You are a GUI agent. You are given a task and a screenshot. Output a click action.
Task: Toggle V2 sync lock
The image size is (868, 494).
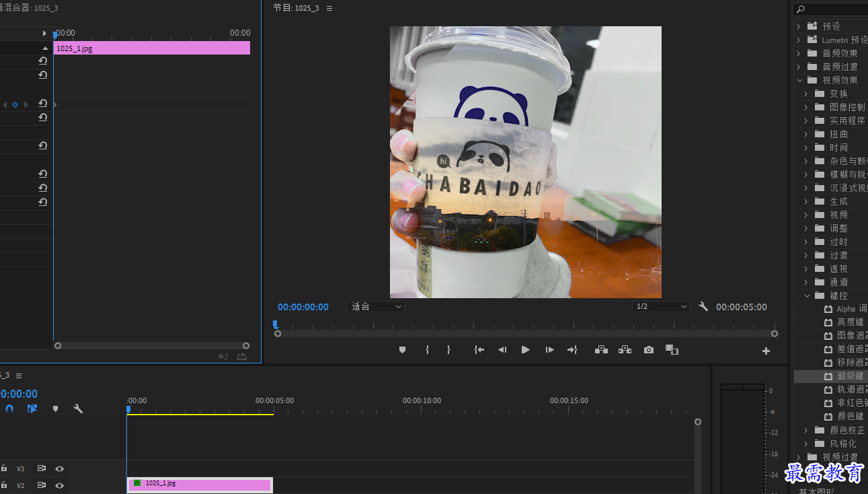pos(41,485)
